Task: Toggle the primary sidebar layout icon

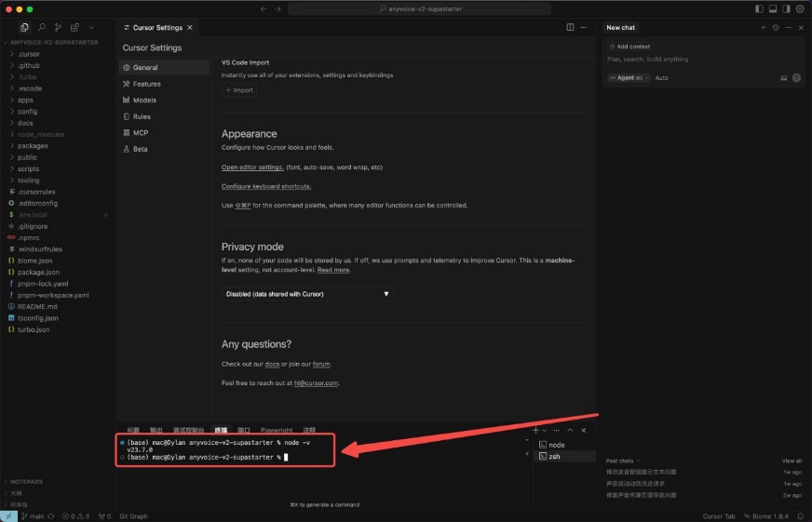Action: click(x=760, y=8)
